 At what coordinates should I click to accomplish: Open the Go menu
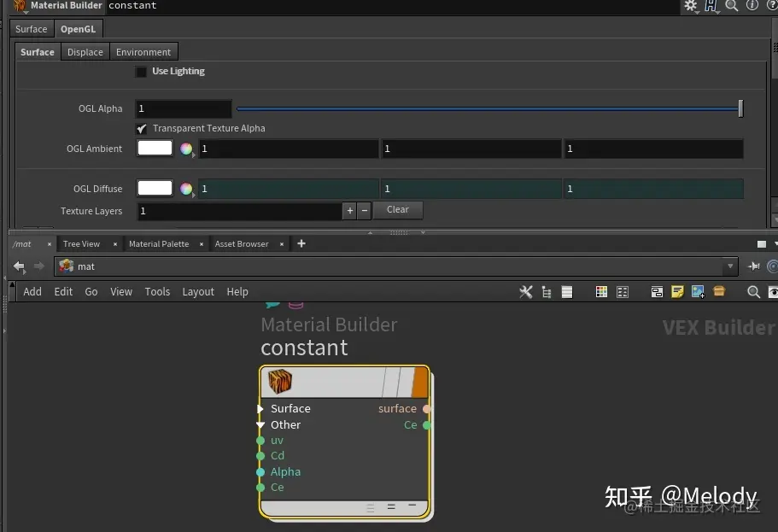coord(91,292)
